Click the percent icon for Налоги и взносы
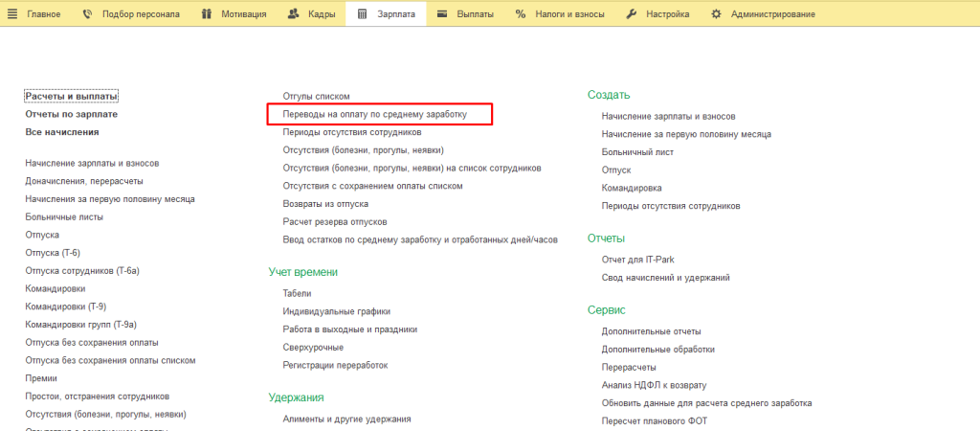The image size is (980, 431). [x=521, y=14]
